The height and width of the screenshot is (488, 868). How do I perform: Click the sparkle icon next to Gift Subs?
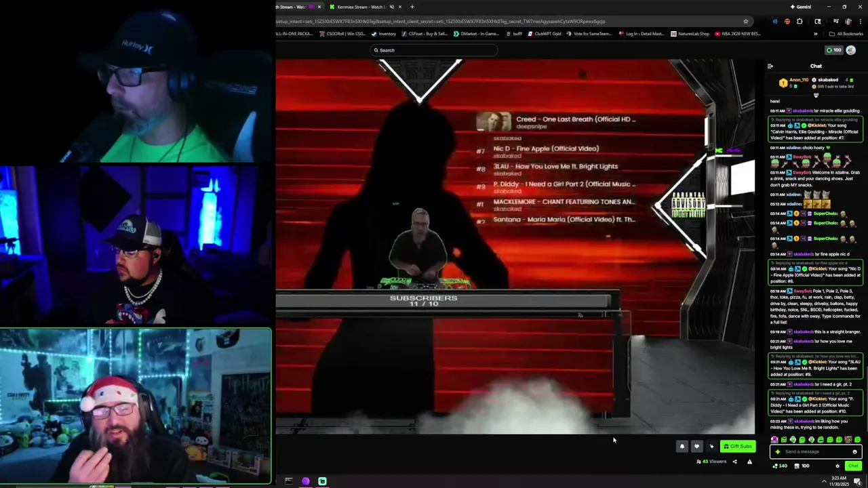(x=711, y=446)
